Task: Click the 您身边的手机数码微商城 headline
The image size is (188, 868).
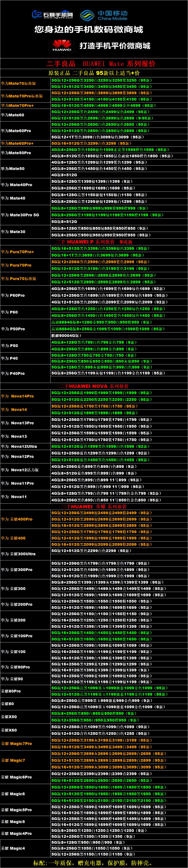Action: click(88, 30)
